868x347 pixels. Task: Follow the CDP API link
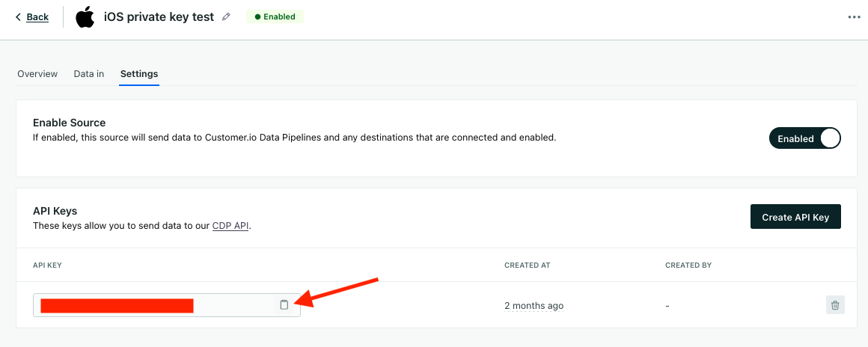click(x=230, y=225)
